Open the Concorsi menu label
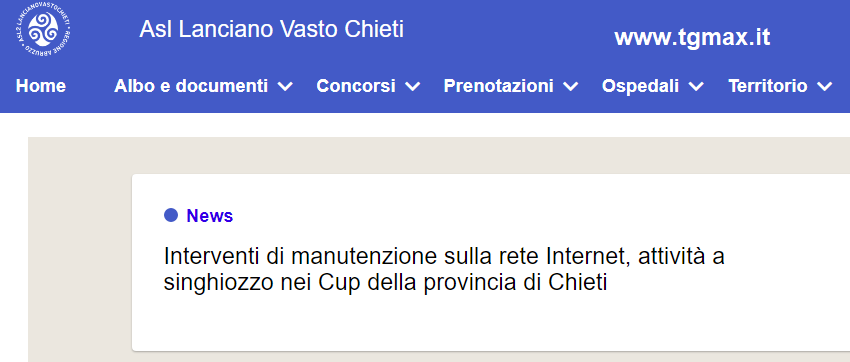The image size is (850, 362). (356, 86)
